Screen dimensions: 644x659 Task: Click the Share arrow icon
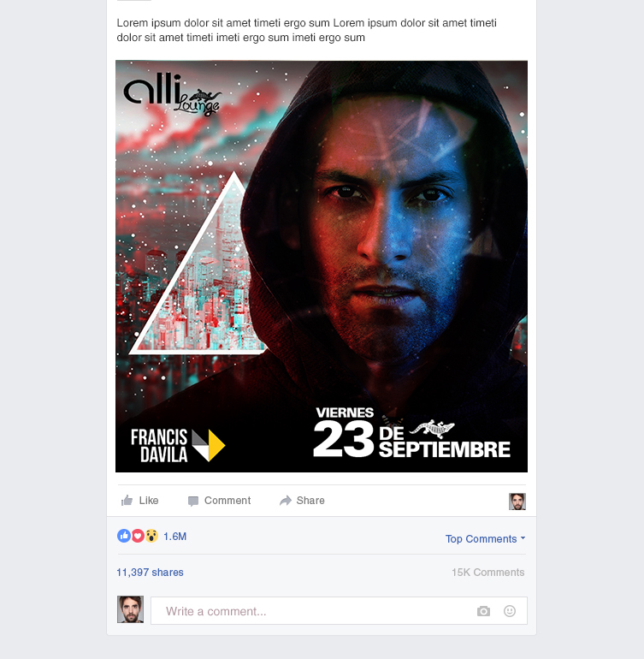click(286, 500)
